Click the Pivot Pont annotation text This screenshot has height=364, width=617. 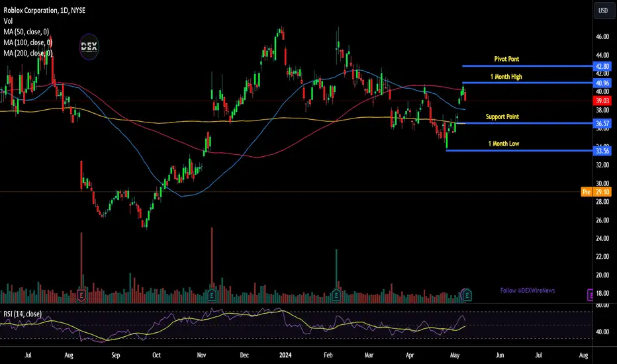click(506, 59)
